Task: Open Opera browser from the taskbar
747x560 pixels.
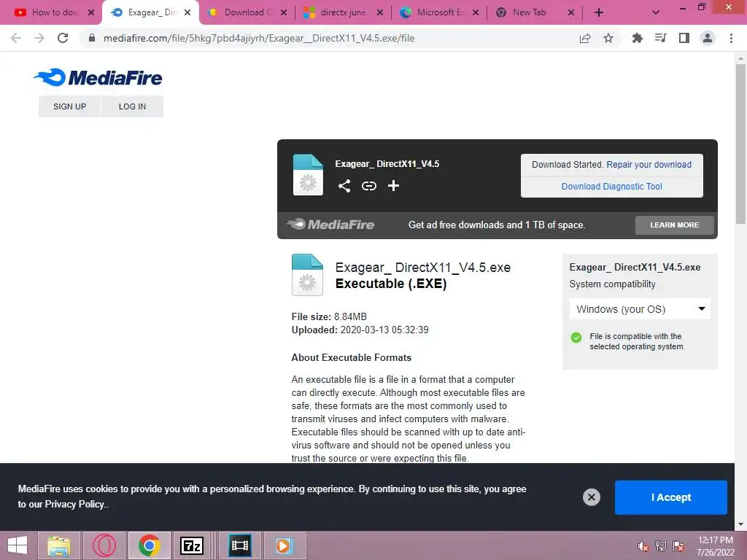Action: point(104,545)
